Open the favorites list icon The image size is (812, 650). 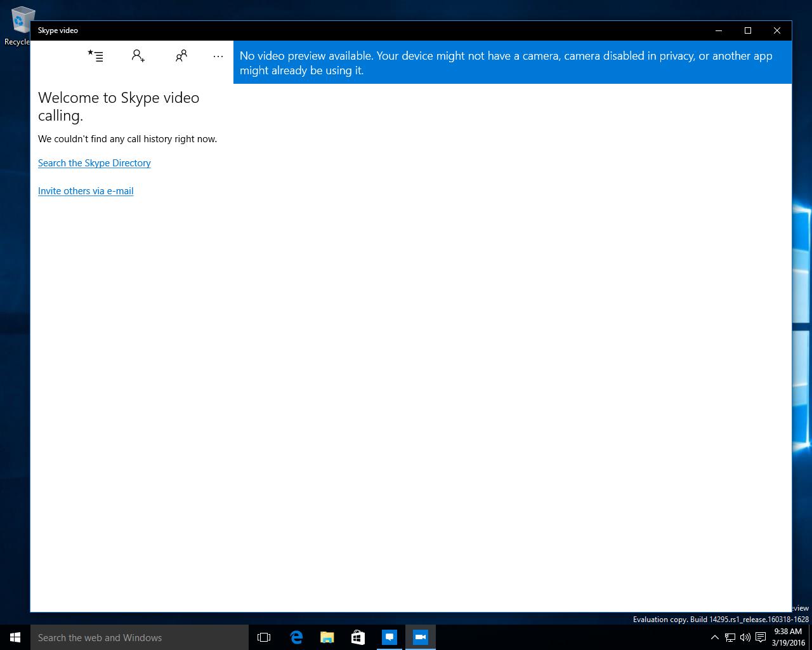(x=95, y=56)
